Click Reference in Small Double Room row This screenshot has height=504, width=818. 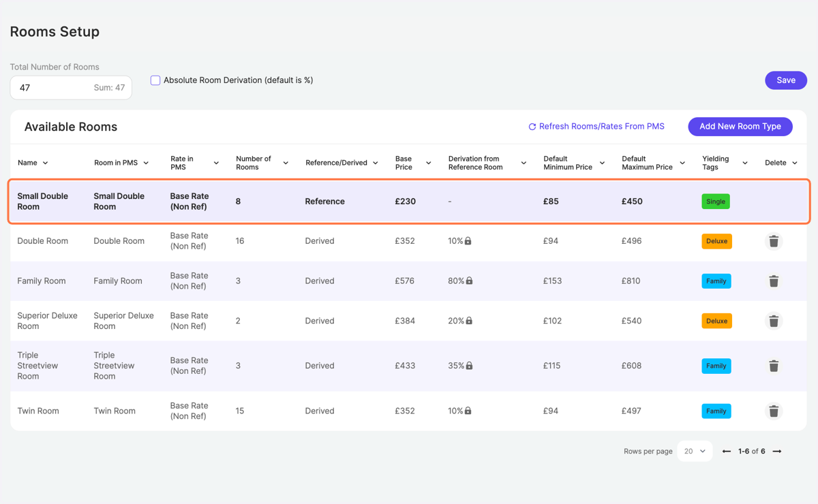325,202
